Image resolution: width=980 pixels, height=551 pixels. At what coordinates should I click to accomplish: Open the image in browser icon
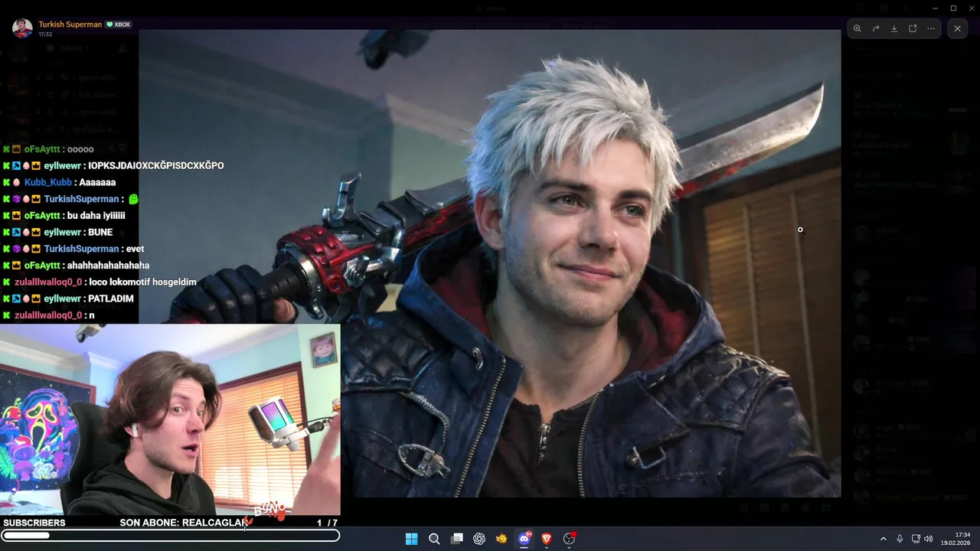click(x=913, y=28)
